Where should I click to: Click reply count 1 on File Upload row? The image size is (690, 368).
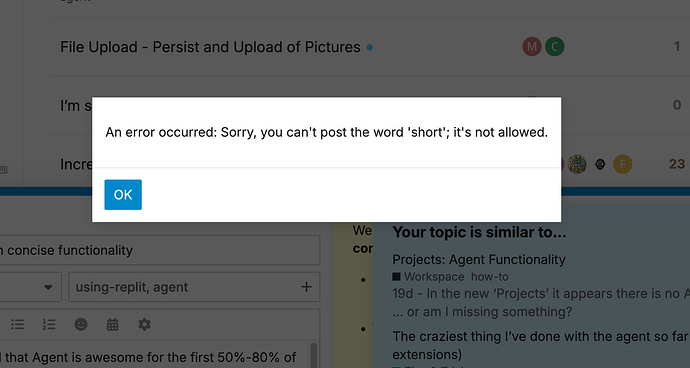pos(677,47)
